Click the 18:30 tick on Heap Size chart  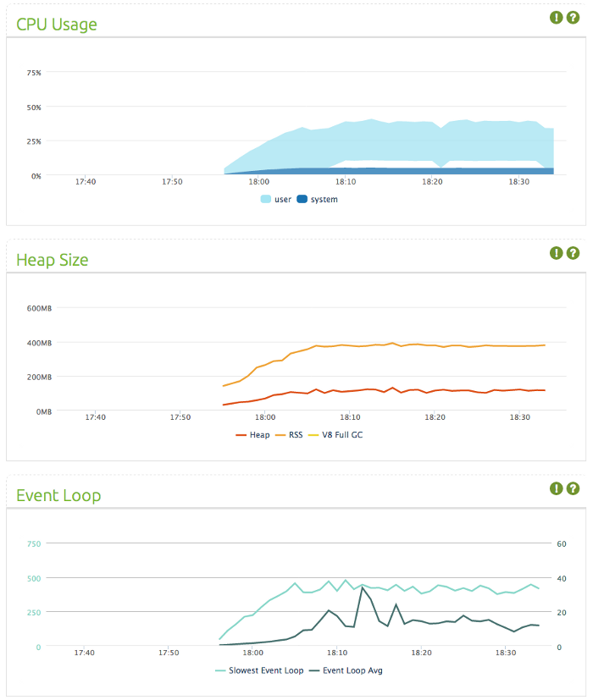click(x=519, y=417)
